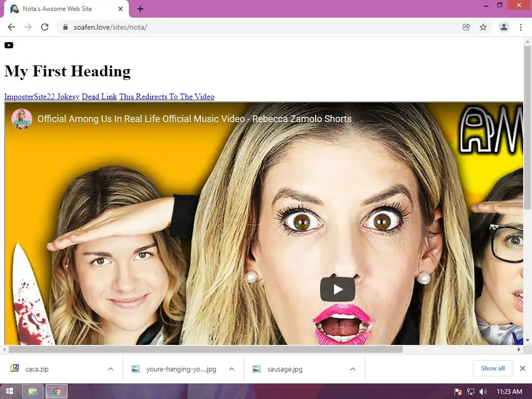
Task: Open a new tab with the plus button
Action: pyautogui.click(x=140, y=9)
